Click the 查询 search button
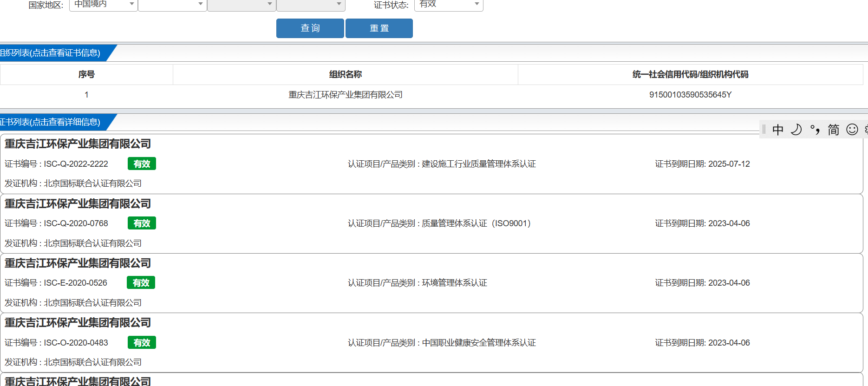Viewport: 868px width, 386px height. (x=310, y=28)
